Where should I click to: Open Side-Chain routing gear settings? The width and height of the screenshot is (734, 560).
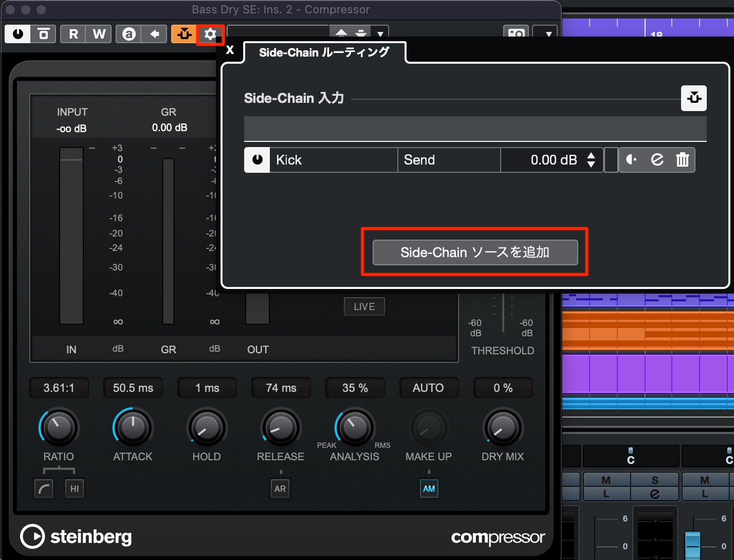[210, 34]
